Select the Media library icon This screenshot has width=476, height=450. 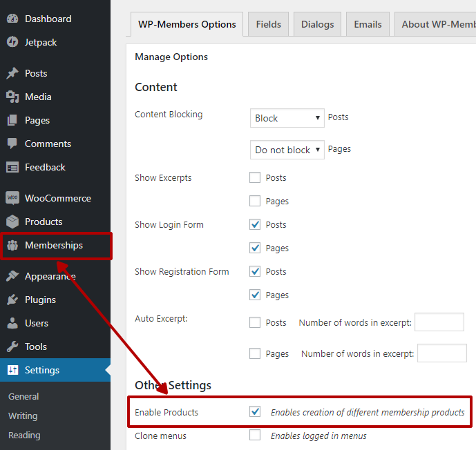point(12,97)
